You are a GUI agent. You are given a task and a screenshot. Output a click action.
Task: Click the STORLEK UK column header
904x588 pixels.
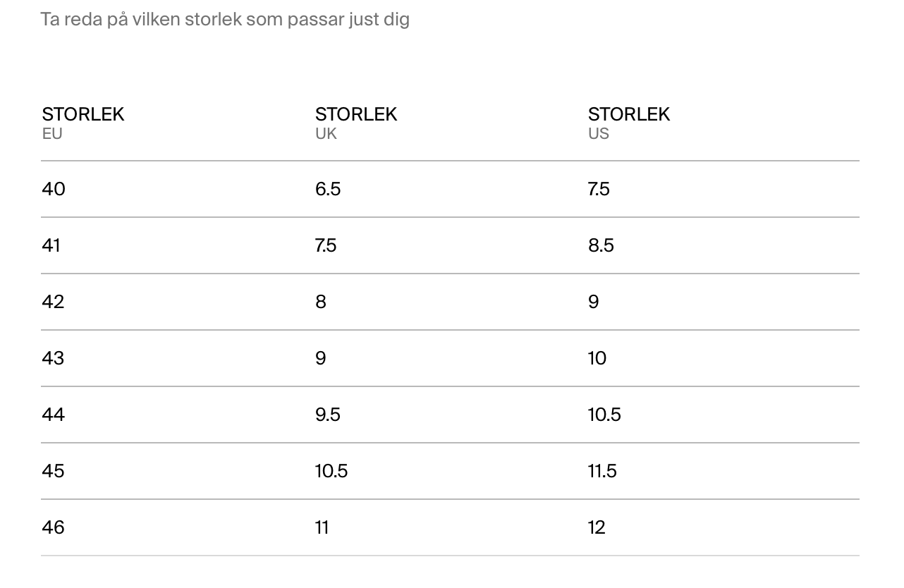(x=356, y=123)
